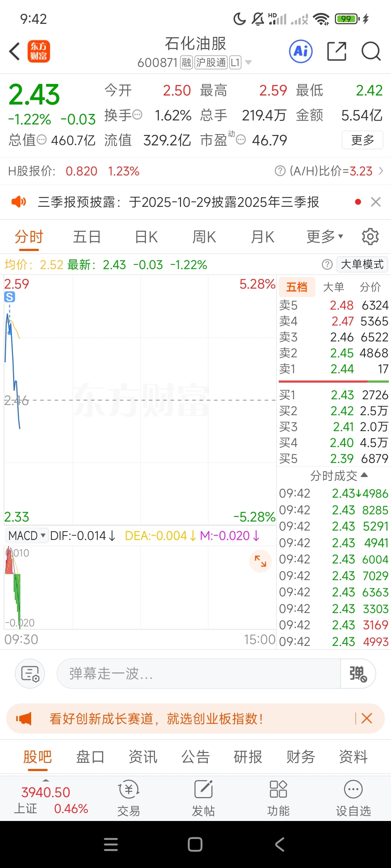Open the 公告 announcements tab
Image resolution: width=391 pixels, height=868 pixels.
[x=195, y=757]
